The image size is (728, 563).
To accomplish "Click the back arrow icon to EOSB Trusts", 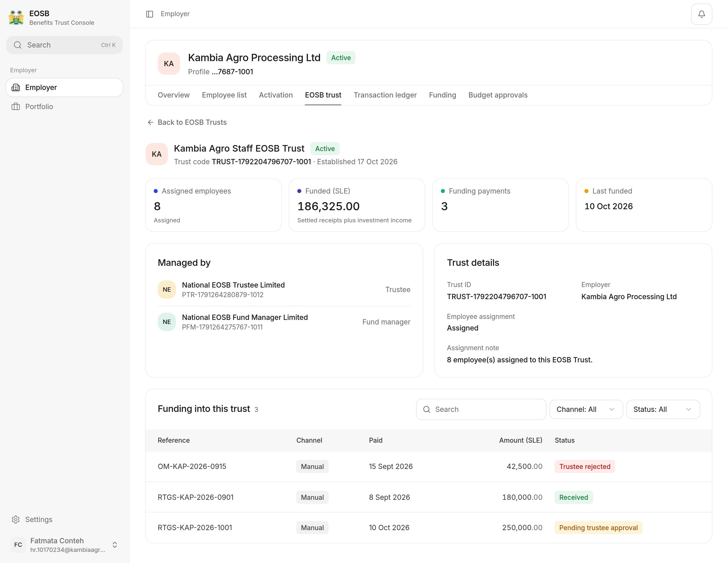I will click(x=151, y=122).
